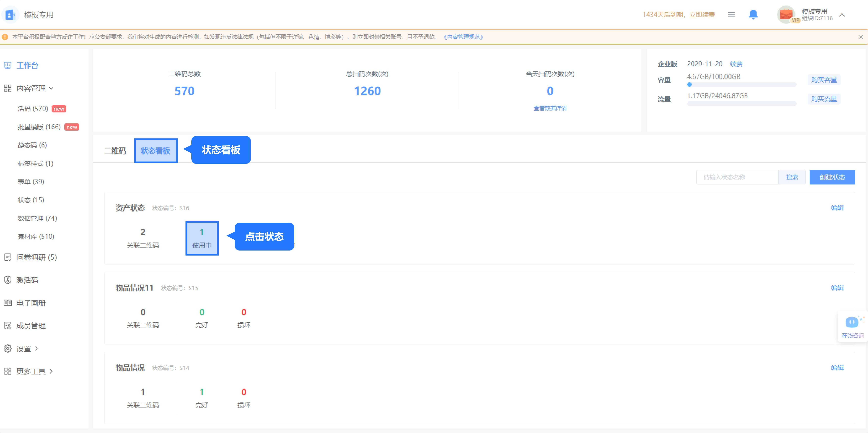Click the notification bell icon

(x=753, y=15)
